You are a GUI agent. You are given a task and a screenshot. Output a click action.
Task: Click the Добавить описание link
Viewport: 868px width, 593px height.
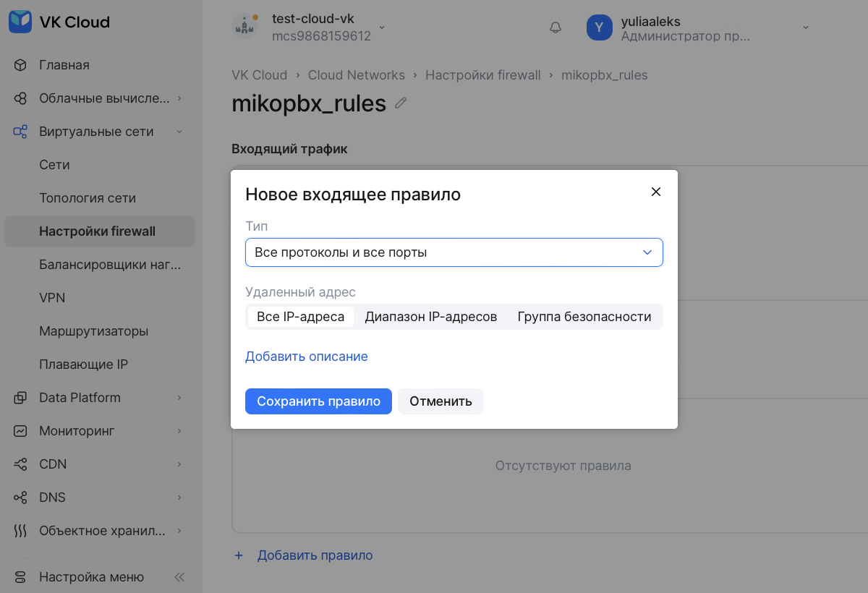pyautogui.click(x=306, y=357)
